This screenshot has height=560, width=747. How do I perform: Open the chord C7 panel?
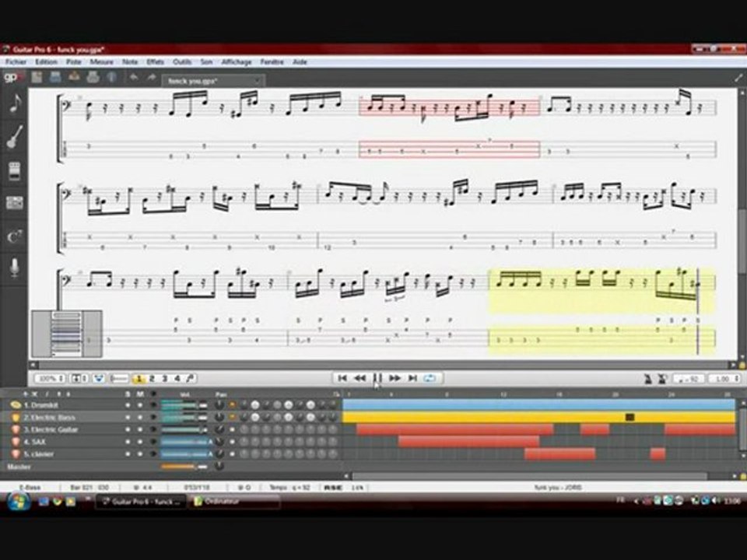15,236
